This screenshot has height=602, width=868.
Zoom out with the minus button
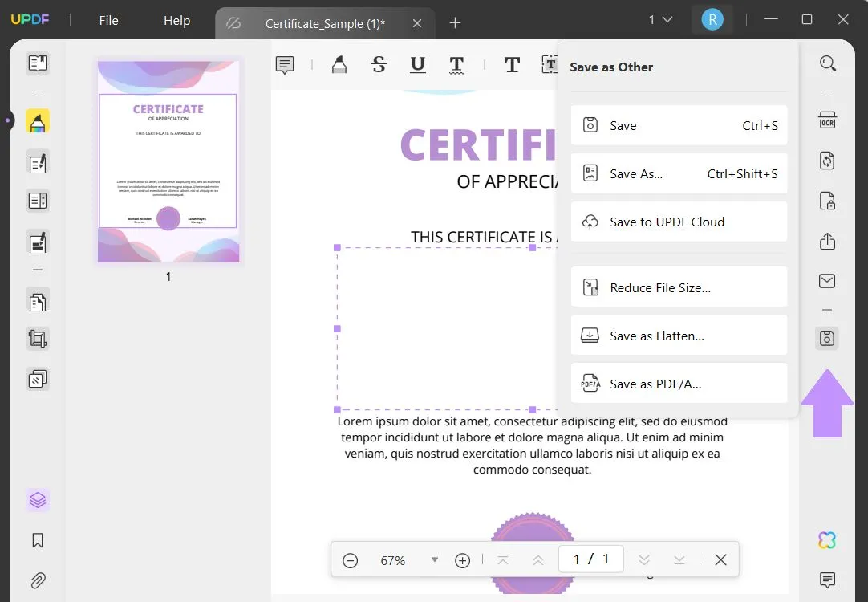point(350,560)
